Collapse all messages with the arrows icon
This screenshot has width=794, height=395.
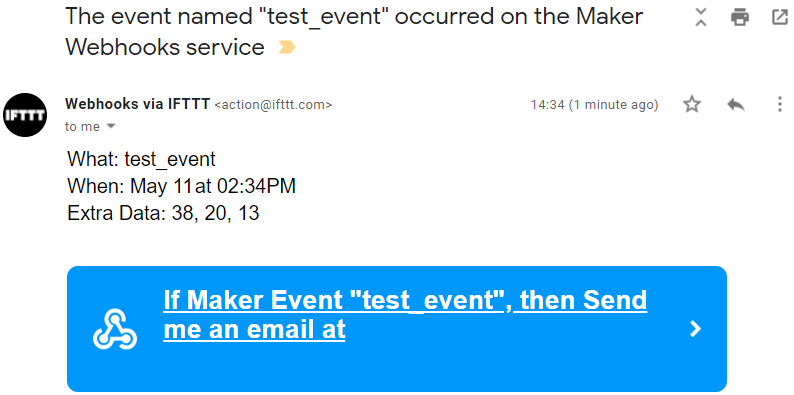point(700,17)
